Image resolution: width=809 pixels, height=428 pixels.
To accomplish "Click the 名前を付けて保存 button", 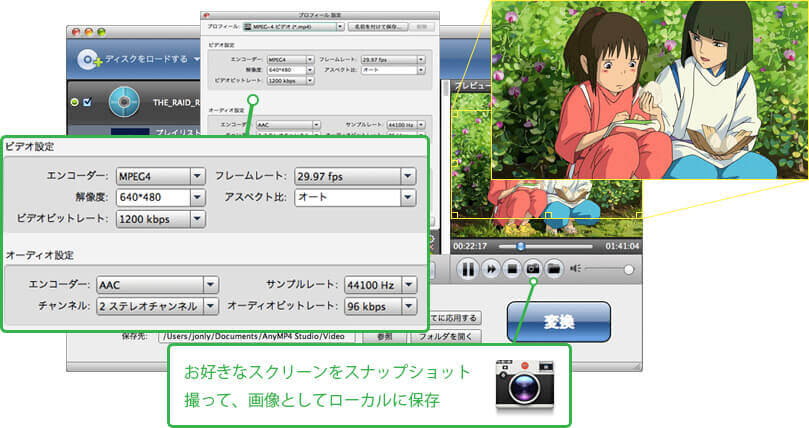I will click(378, 26).
